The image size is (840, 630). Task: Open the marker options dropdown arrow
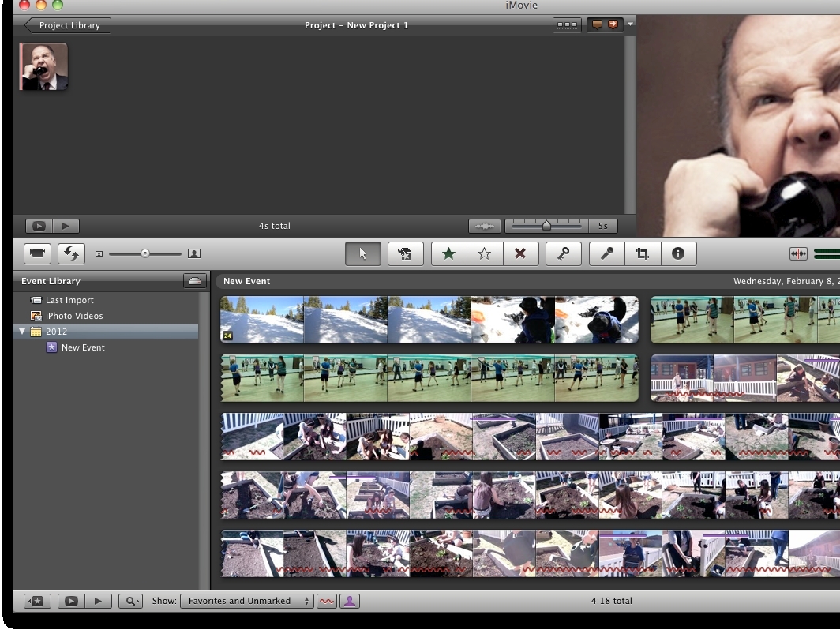[631, 24]
